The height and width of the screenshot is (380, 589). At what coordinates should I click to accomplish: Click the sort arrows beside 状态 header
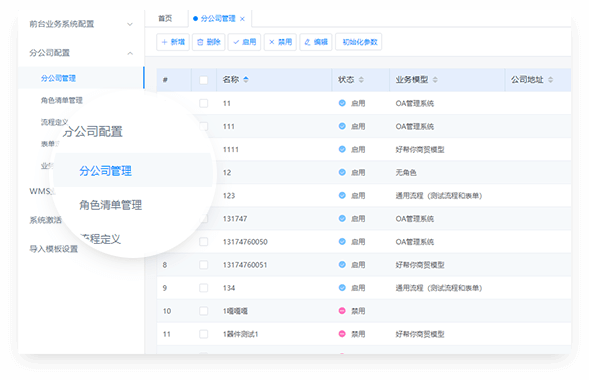click(361, 80)
